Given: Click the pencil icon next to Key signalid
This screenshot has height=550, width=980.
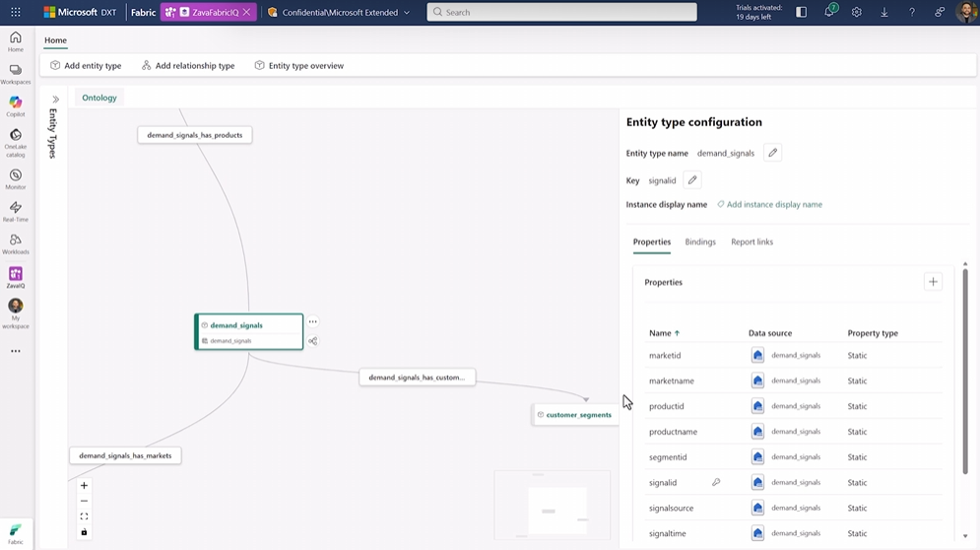Looking at the screenshot, I should tap(692, 180).
